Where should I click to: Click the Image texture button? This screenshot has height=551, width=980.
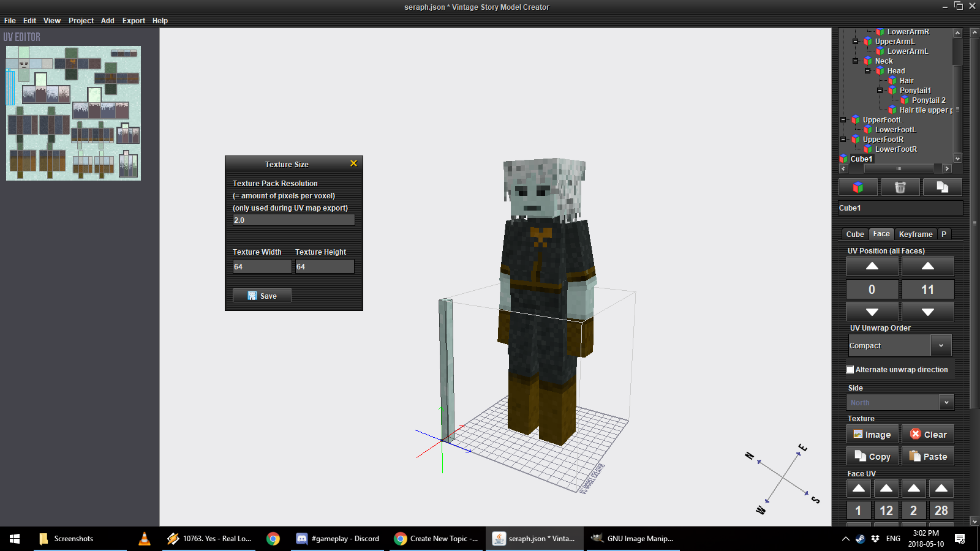[872, 435]
